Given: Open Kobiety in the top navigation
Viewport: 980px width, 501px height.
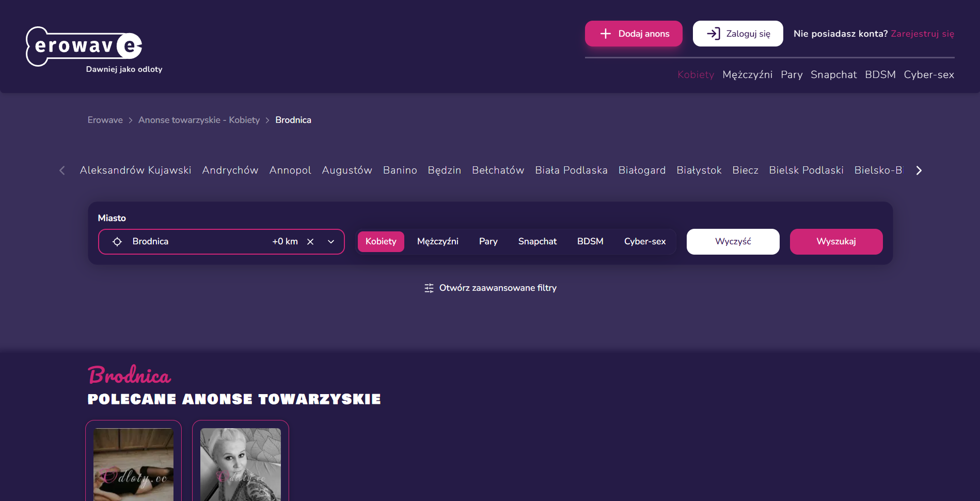Looking at the screenshot, I should click(x=696, y=75).
